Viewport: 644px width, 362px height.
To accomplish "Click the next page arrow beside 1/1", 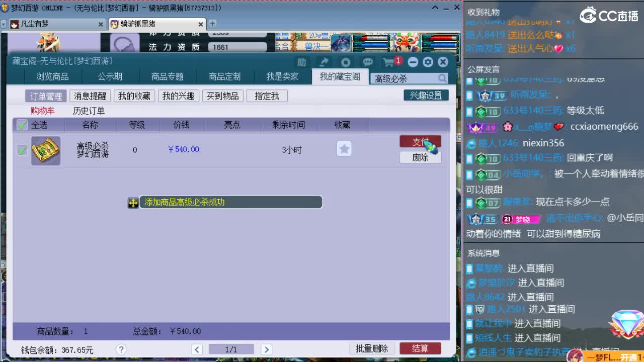I will tap(265, 348).
